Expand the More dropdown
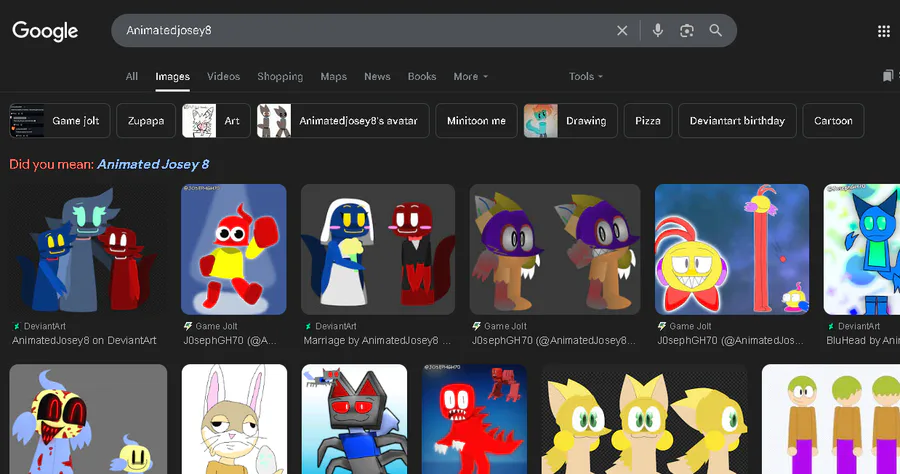The image size is (900, 474). (471, 76)
